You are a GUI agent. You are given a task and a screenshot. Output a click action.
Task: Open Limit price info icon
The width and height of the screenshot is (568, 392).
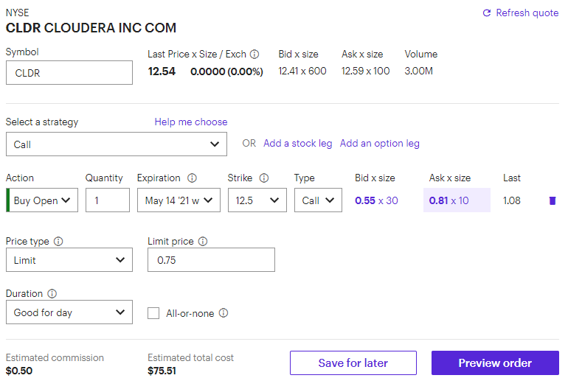click(203, 241)
